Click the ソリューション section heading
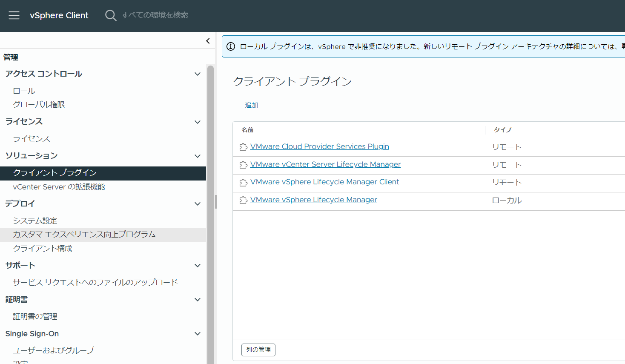 [32, 155]
